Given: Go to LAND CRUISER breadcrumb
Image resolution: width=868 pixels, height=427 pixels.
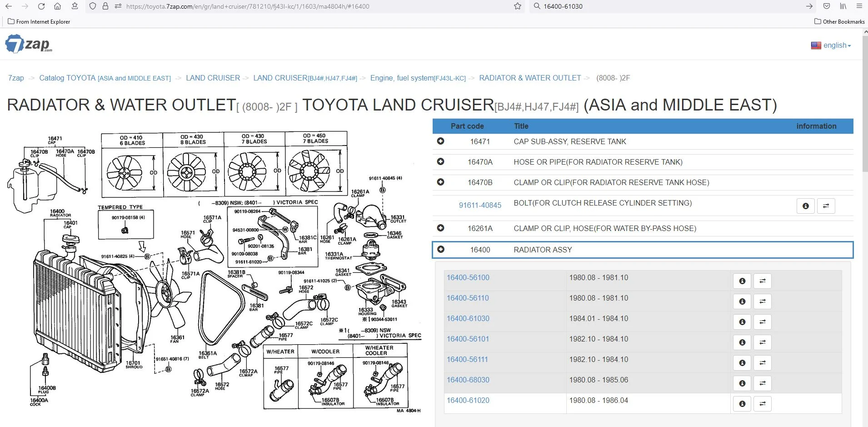Looking at the screenshot, I should coord(213,78).
